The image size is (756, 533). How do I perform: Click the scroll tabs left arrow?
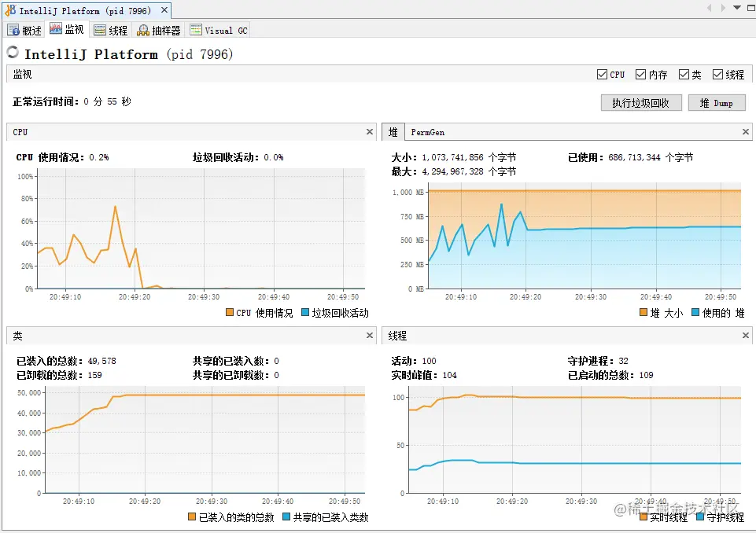coord(710,8)
